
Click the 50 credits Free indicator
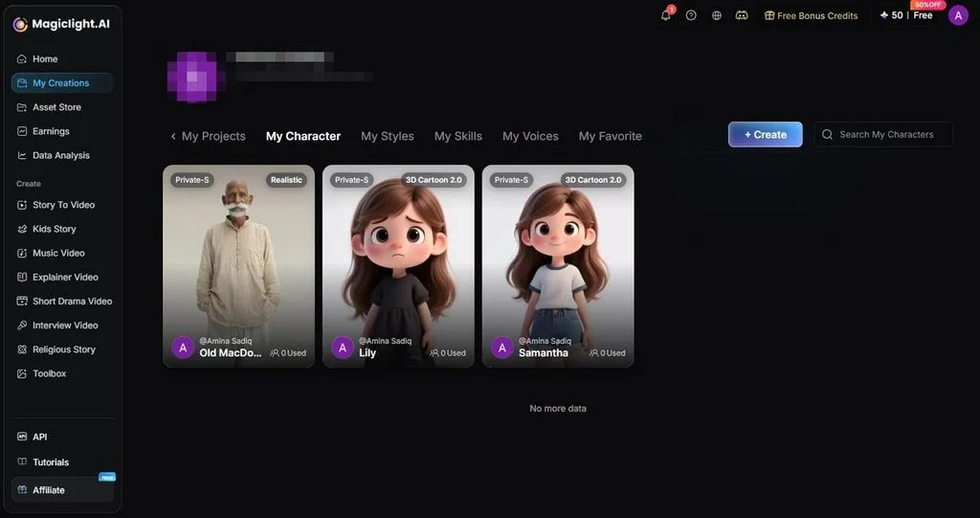[x=905, y=15]
